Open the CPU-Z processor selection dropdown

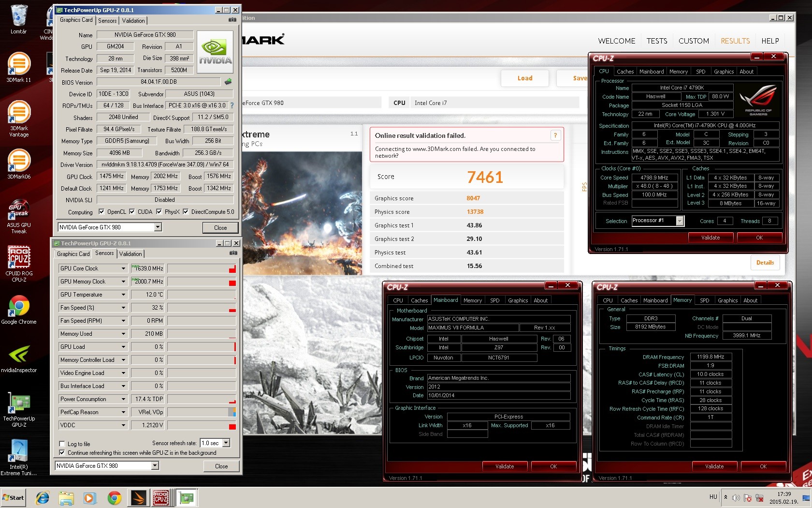(x=680, y=221)
